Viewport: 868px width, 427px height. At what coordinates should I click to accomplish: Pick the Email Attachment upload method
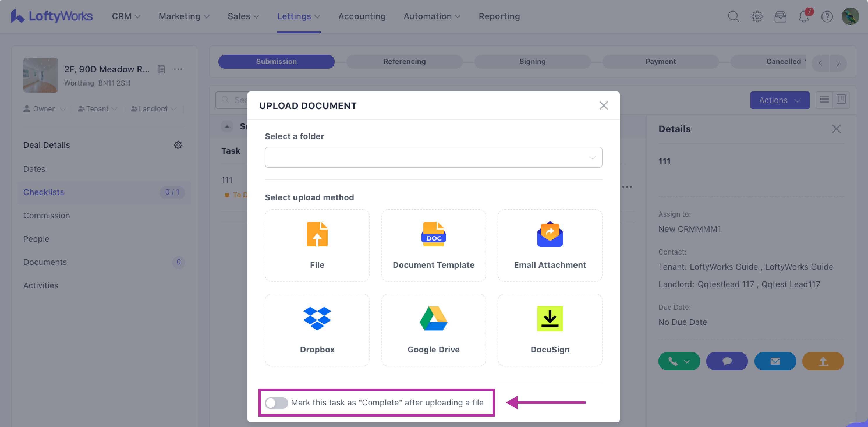(550, 245)
